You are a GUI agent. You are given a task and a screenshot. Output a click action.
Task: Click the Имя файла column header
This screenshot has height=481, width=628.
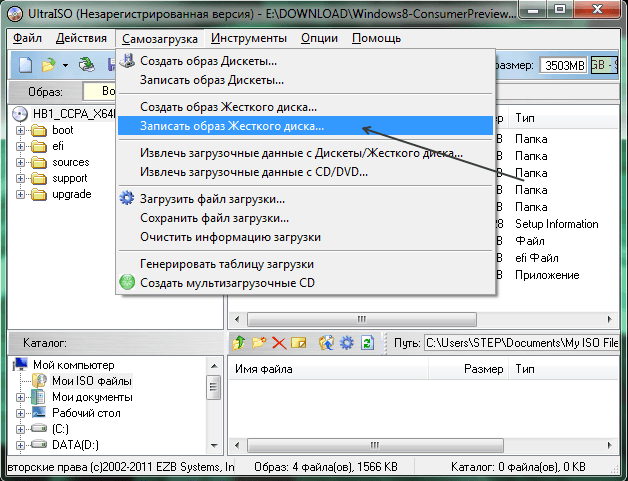click(260, 368)
